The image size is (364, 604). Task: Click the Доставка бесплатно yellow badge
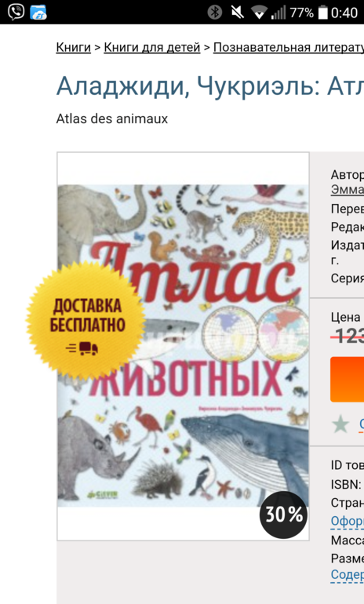coord(86,321)
